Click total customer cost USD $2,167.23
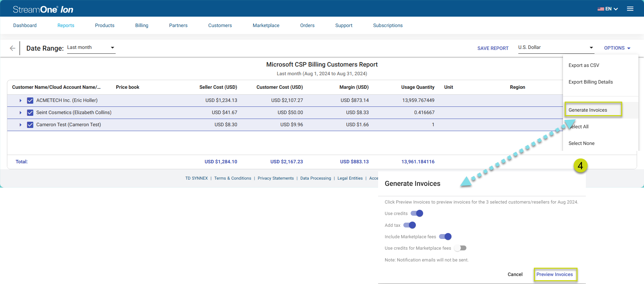This screenshot has width=644, height=284. (286, 162)
